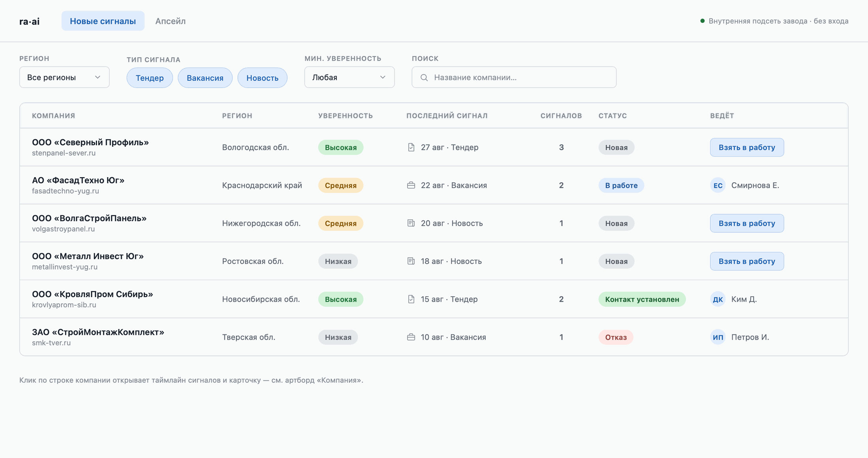
Task: Toggle the Вакансия signal type filter
Action: click(x=205, y=78)
